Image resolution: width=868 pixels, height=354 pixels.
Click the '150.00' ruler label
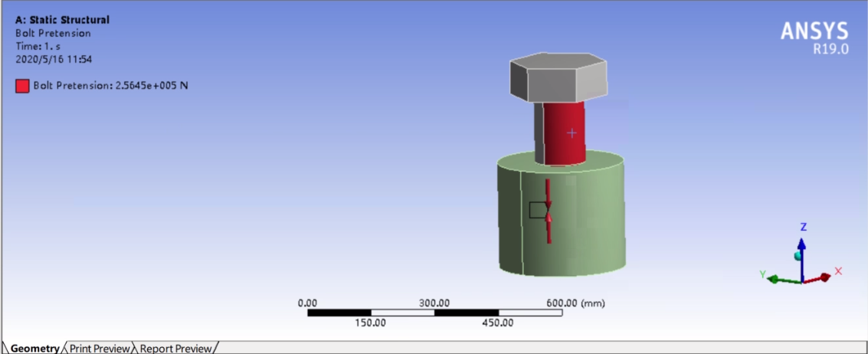(370, 323)
